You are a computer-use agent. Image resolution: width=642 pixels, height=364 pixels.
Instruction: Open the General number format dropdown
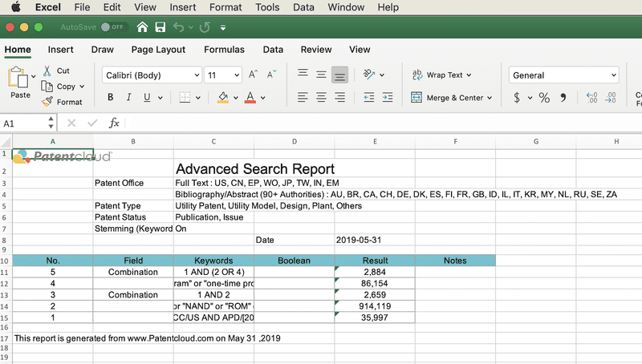coord(613,75)
